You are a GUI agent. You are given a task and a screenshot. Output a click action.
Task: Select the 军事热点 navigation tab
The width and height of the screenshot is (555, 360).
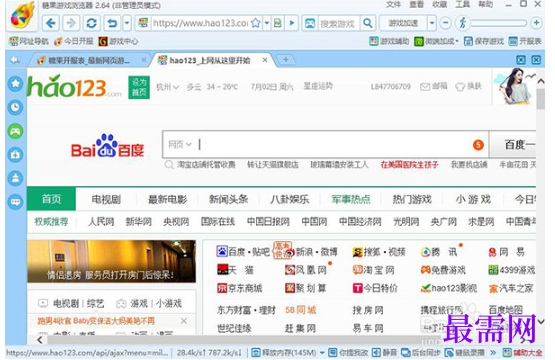coord(351,199)
